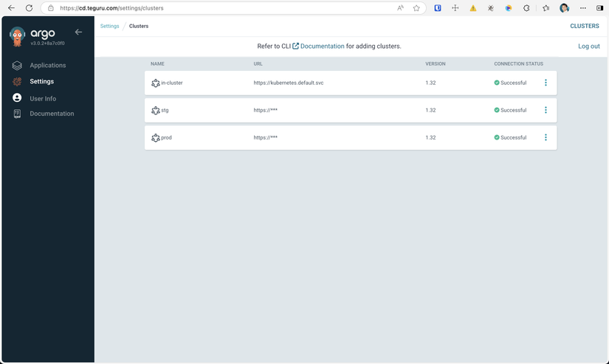
Task: Open the favorites list icon
Action: 546,8
